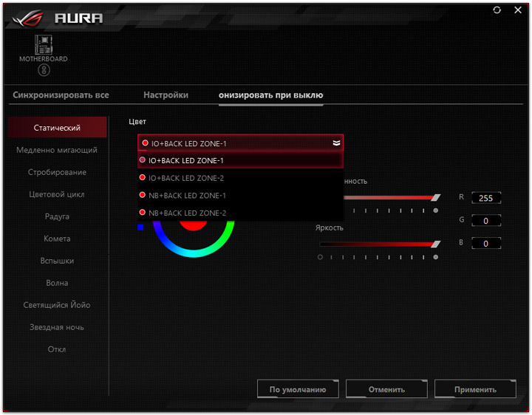532x415 pixels.
Task: Adjust the Яркость slider handle
Action: [x=436, y=244]
